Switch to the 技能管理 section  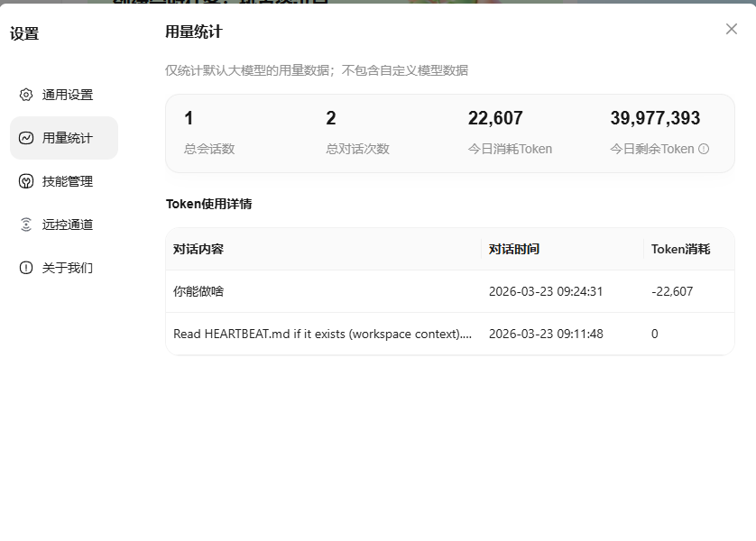click(67, 181)
